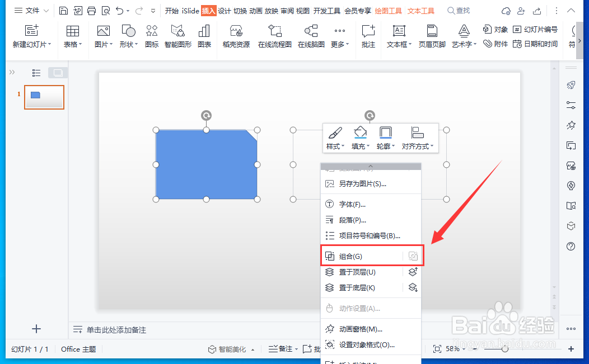Select slide 1 thumbnail
Image resolution: width=589 pixels, height=364 pixels.
pyautogui.click(x=44, y=97)
